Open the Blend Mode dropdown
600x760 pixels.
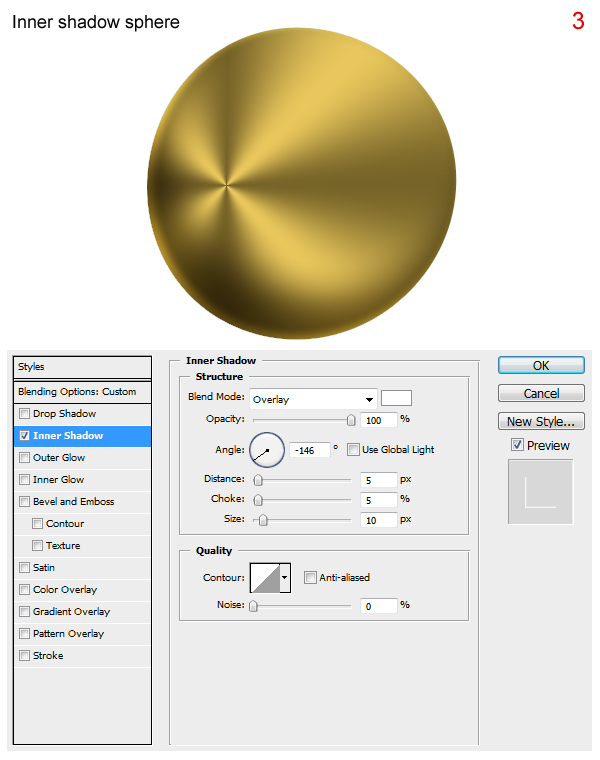313,399
